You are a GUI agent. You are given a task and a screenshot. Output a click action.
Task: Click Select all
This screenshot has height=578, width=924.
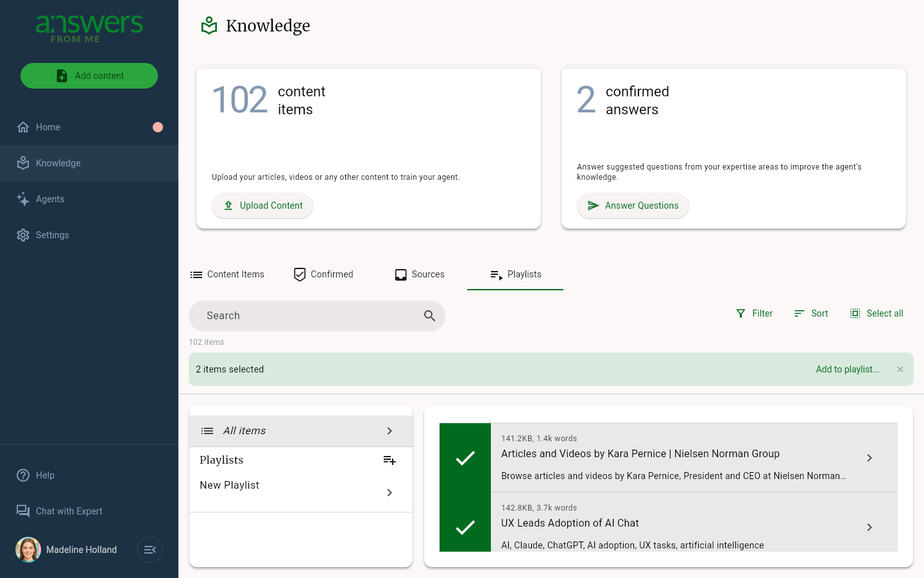877,313
